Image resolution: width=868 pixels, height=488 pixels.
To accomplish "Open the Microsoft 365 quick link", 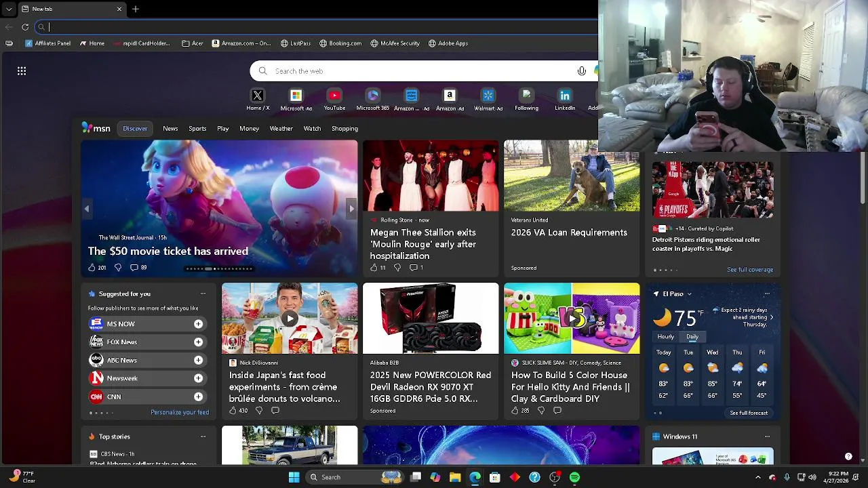I will tap(372, 100).
